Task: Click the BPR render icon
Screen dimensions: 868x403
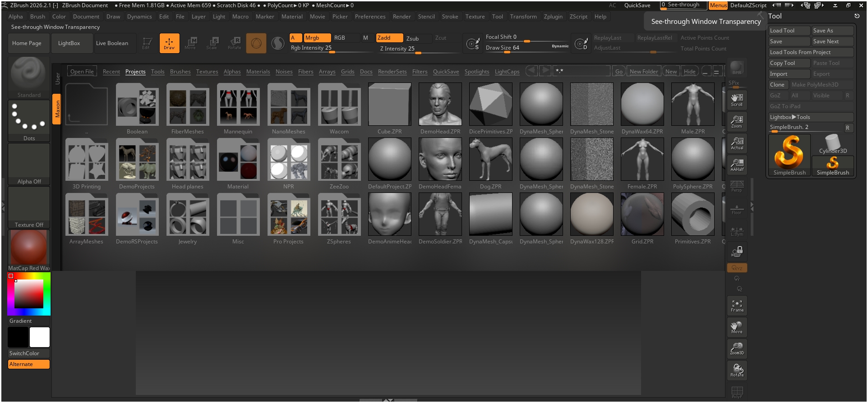Action: (x=737, y=68)
